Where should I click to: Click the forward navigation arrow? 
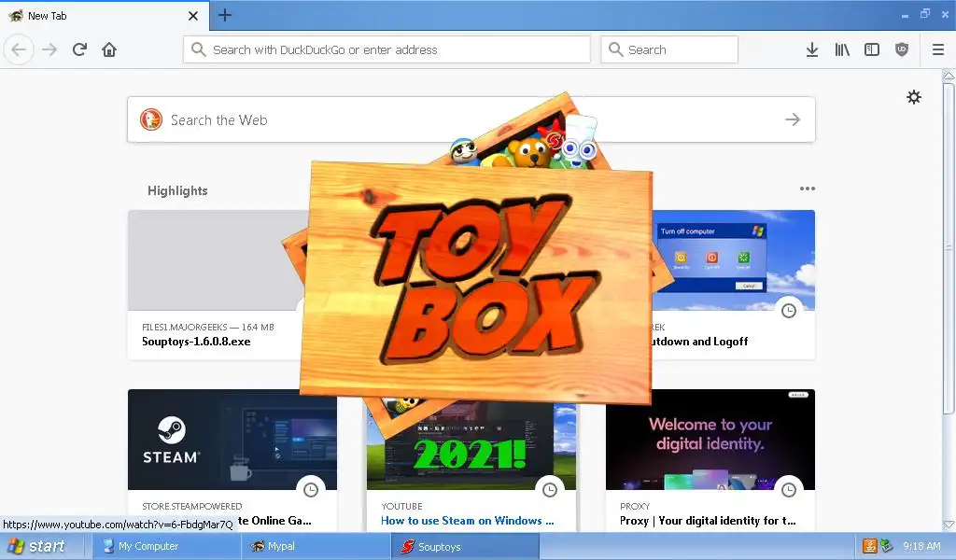(x=49, y=49)
